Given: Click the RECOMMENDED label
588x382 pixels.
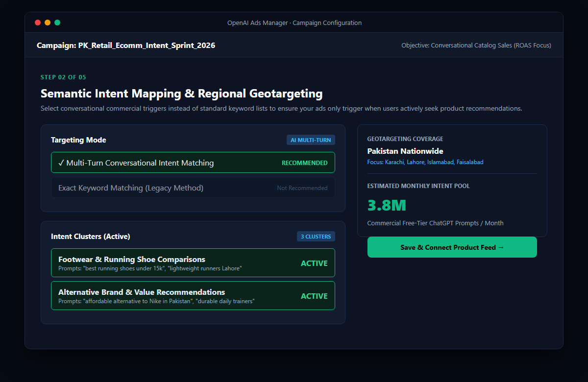Looking at the screenshot, I should (x=304, y=163).
